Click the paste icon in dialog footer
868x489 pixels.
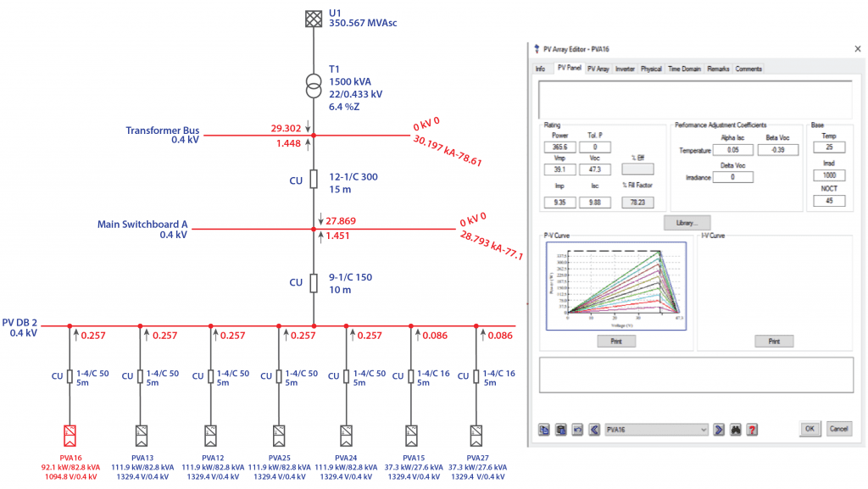(560, 430)
